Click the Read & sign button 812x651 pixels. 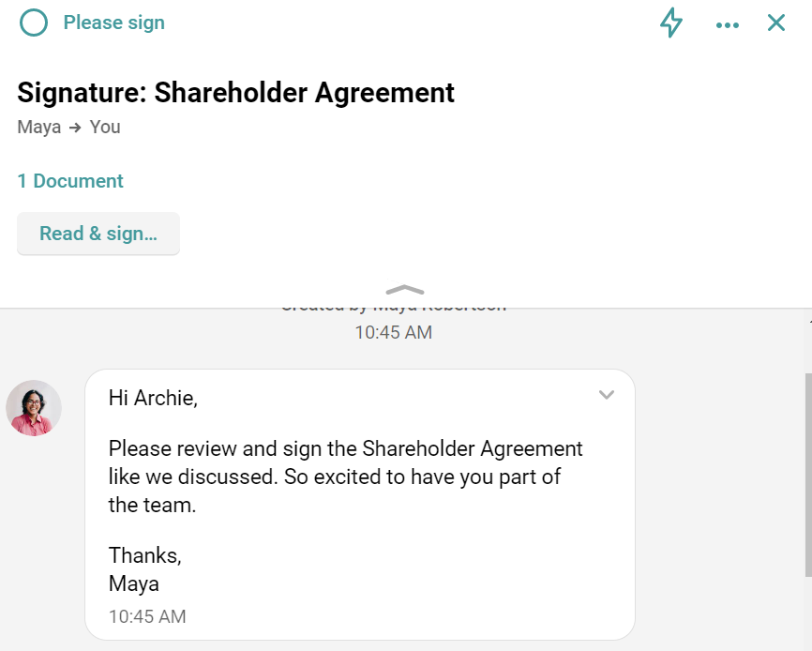click(x=98, y=233)
